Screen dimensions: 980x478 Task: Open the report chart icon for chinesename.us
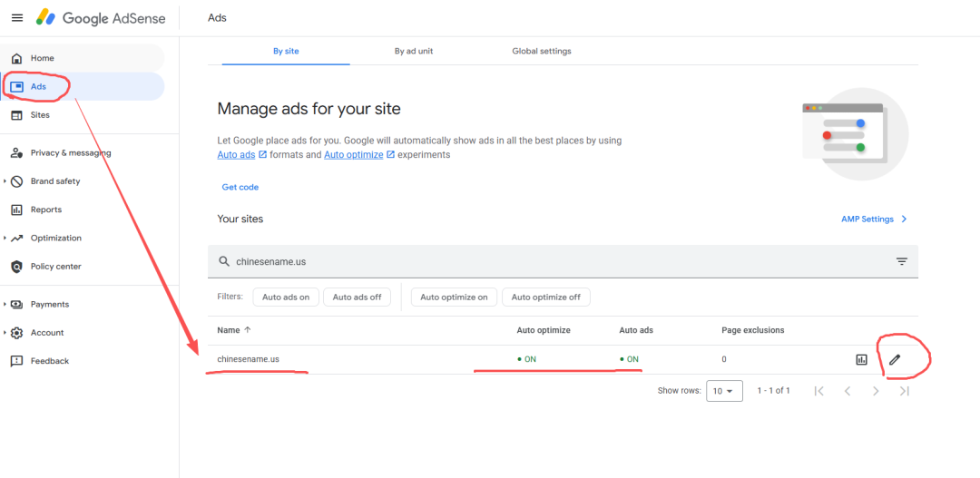861,359
